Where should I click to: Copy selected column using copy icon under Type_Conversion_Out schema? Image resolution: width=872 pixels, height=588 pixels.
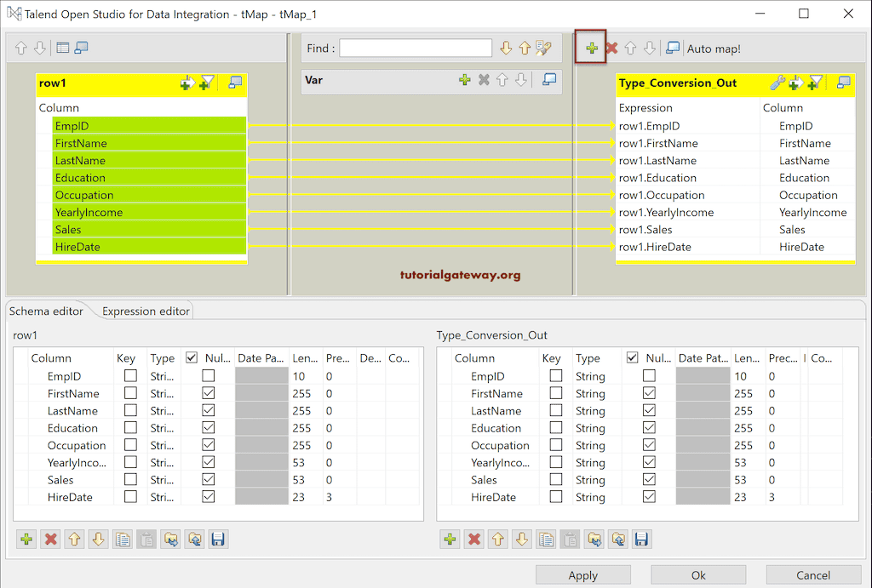click(546, 539)
